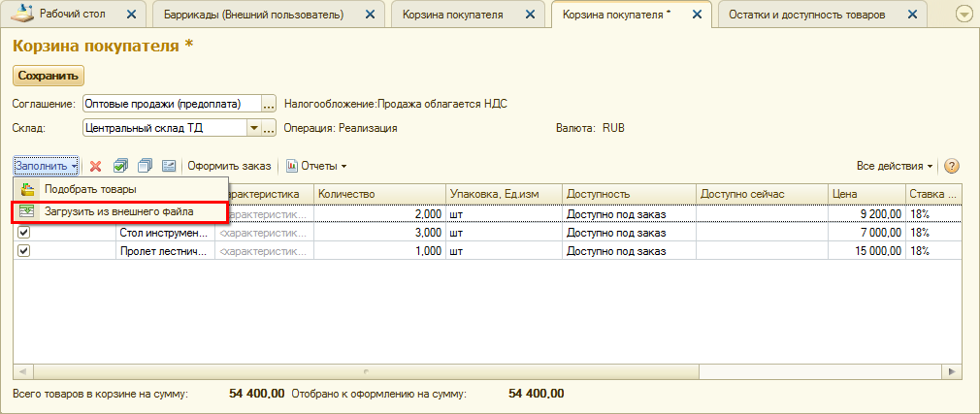Click the tab list arrow icon at top right

point(964,15)
